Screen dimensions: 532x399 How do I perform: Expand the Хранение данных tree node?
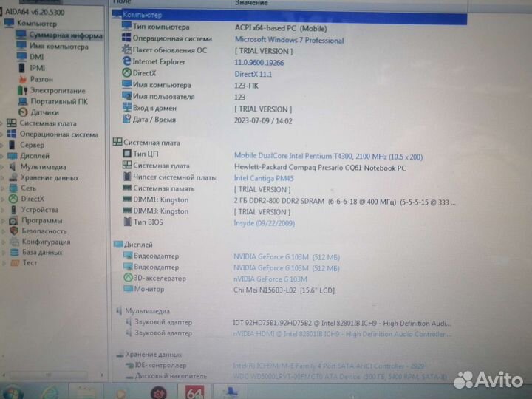pos(3,178)
